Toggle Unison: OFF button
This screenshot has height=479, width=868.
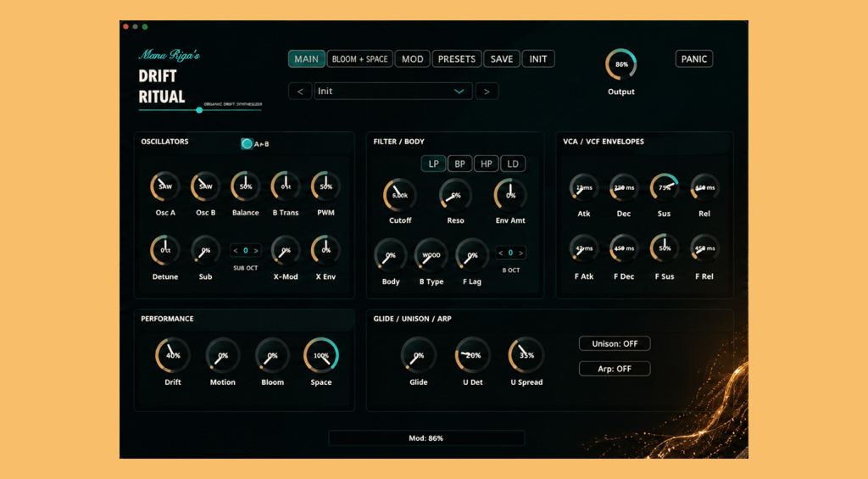point(615,343)
